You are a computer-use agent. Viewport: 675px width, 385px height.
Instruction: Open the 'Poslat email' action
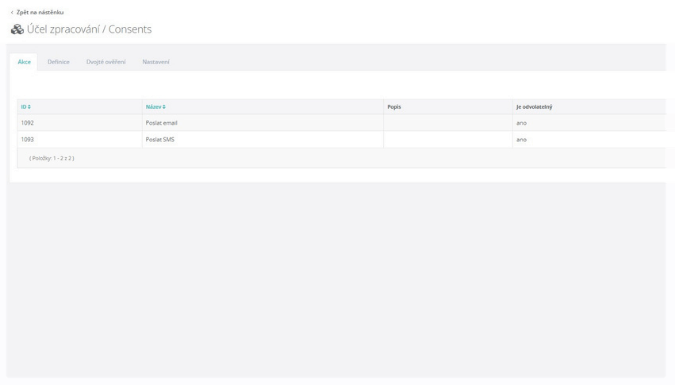click(x=161, y=123)
